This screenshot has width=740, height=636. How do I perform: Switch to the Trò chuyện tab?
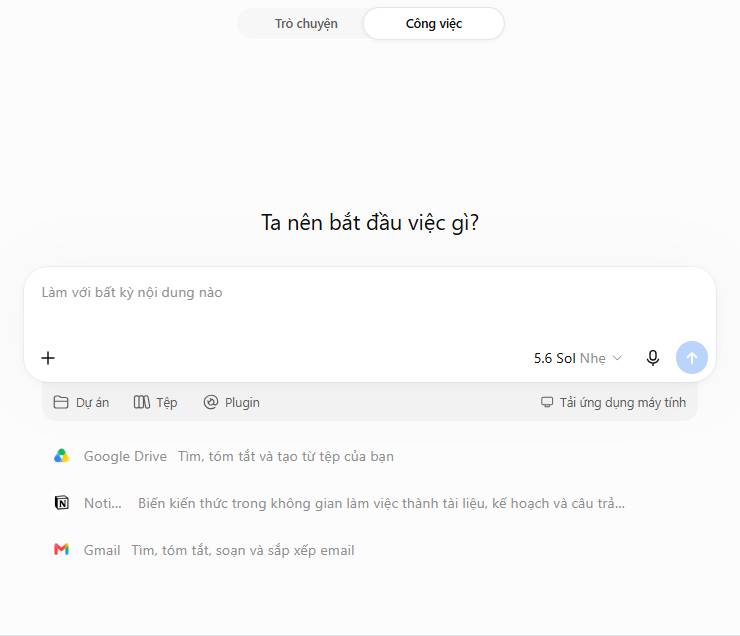[x=306, y=24]
